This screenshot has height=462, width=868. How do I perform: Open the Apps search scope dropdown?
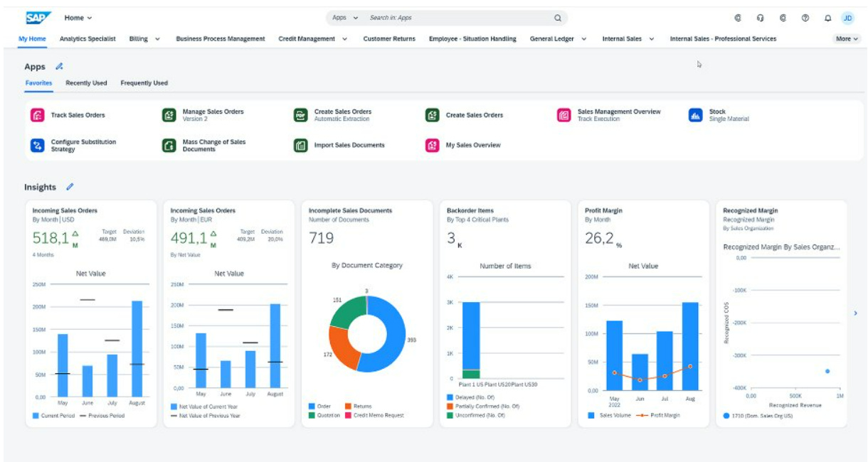point(345,18)
